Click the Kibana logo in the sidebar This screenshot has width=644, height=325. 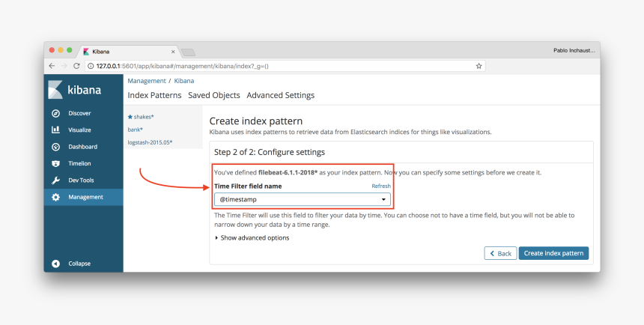pos(74,90)
